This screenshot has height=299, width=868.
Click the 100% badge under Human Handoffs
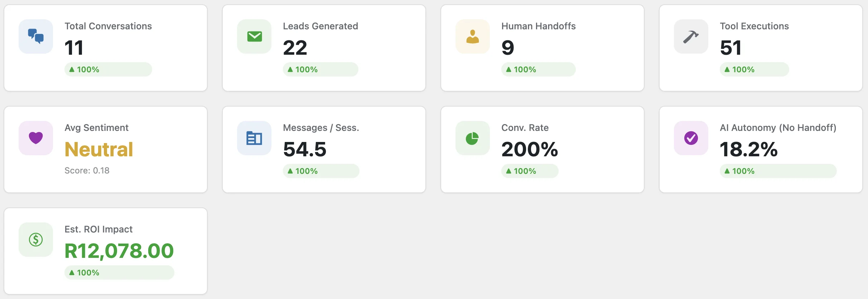[538, 69]
